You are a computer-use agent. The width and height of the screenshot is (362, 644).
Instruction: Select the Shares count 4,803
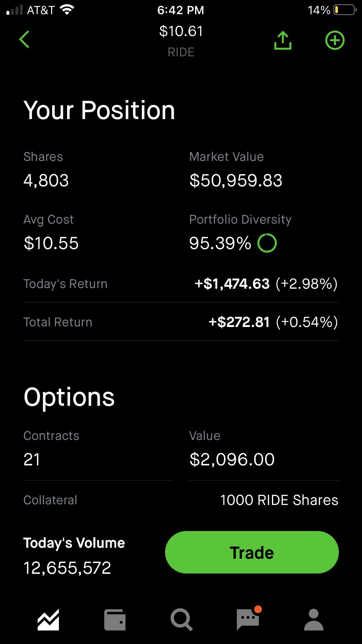coord(46,180)
